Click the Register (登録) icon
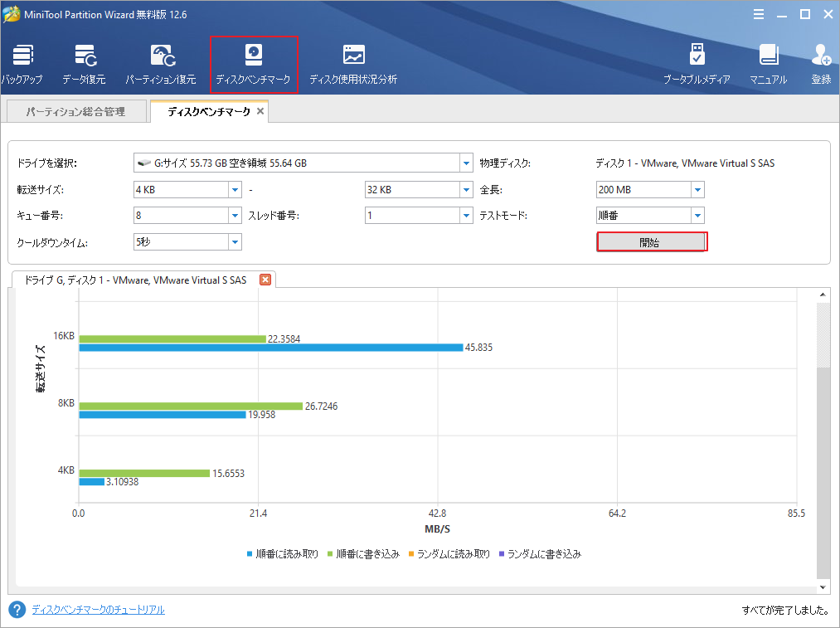 (821, 65)
